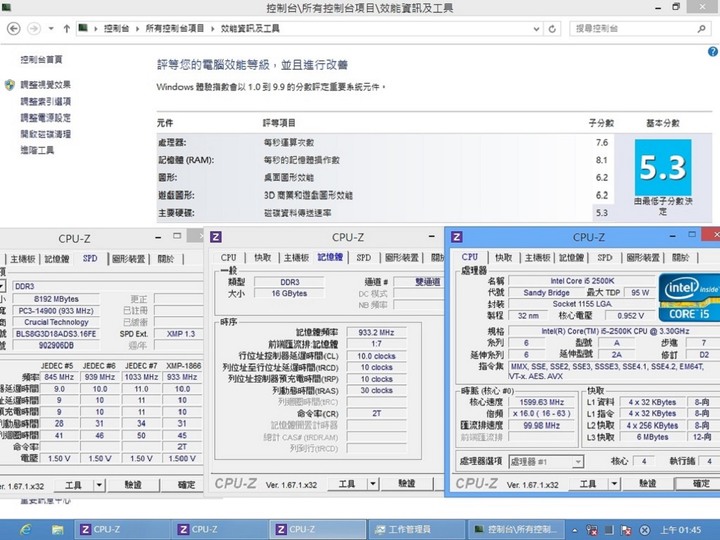The image size is (720, 540).
Task: Click 控制台 breadcrumb in address bar
Action: coord(116,28)
